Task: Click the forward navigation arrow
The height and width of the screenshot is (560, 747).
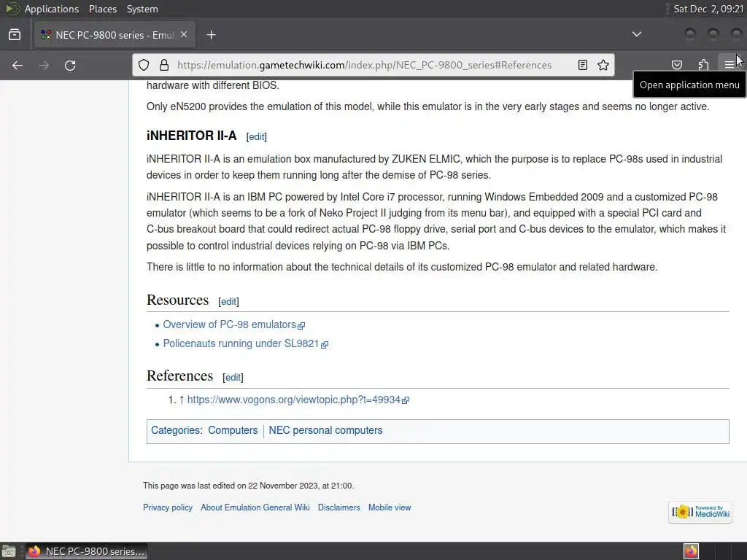Action: [x=44, y=65]
